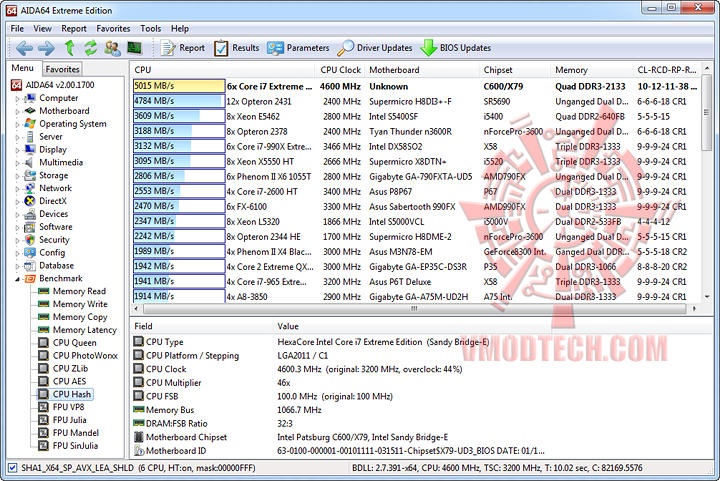Open the benchmark Results button
The image size is (720, 481).
pyautogui.click(x=236, y=48)
